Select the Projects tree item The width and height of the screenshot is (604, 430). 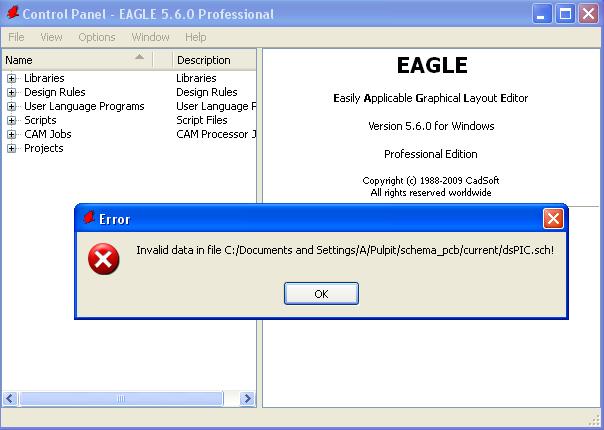tap(44, 148)
